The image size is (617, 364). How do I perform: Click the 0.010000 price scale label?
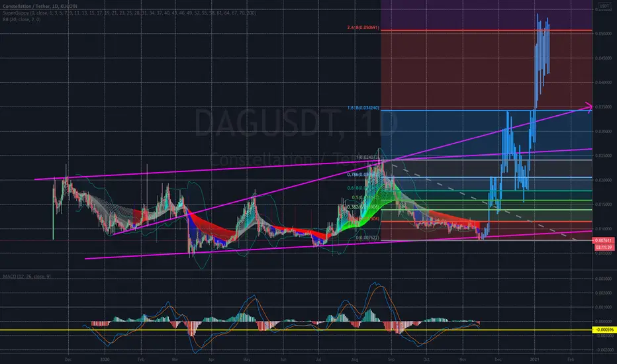[x=603, y=228]
